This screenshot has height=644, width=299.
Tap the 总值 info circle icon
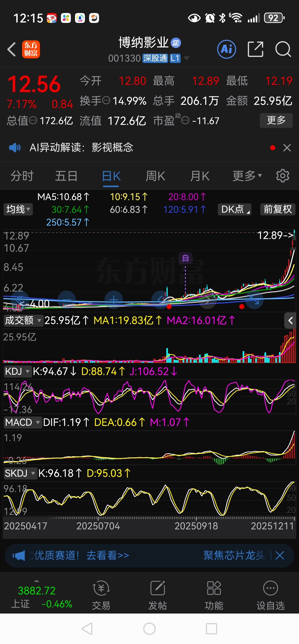(33, 121)
